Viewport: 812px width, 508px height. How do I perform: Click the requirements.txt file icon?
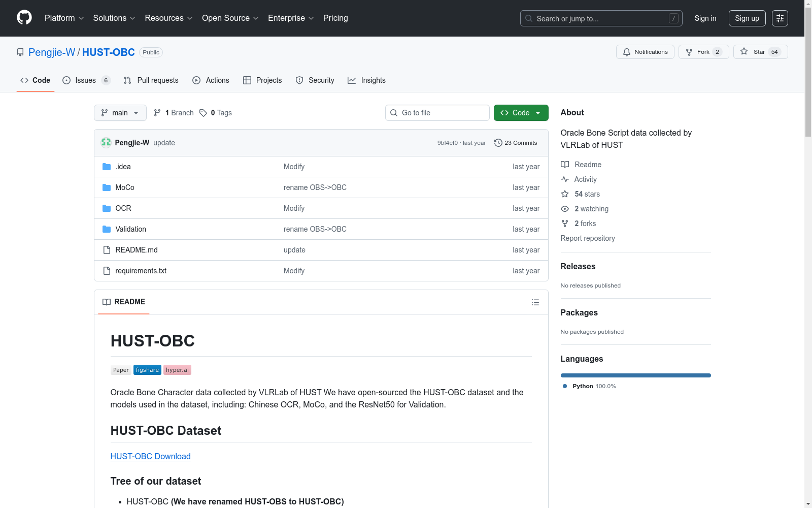(x=107, y=271)
